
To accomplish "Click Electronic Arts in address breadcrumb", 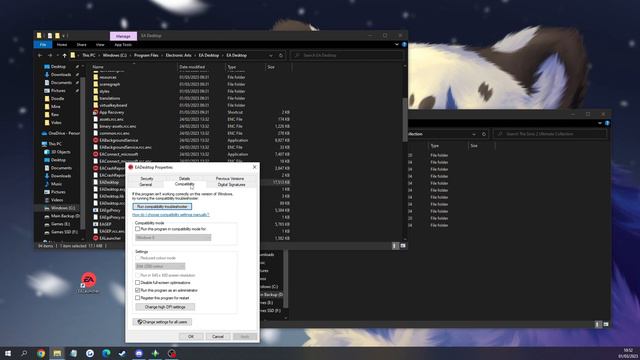I will (178, 55).
